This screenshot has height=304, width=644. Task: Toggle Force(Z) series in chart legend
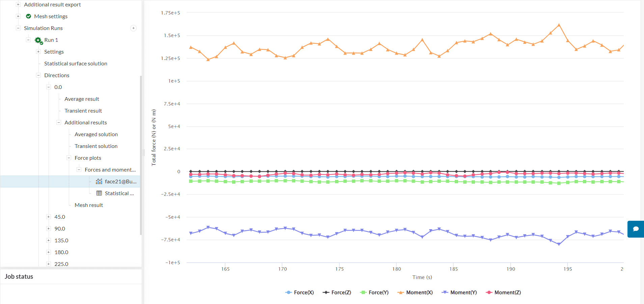click(x=337, y=293)
